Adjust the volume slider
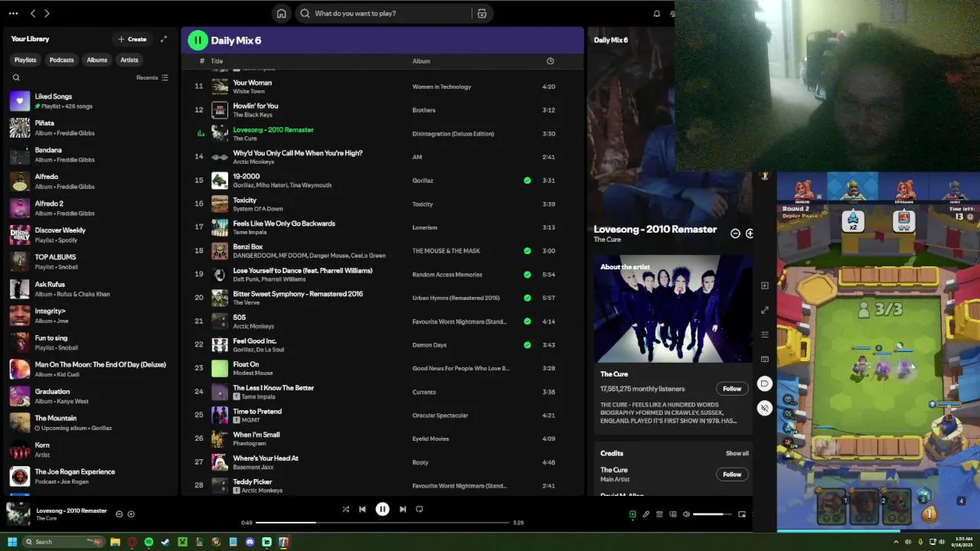The width and height of the screenshot is (980, 551). click(712, 514)
